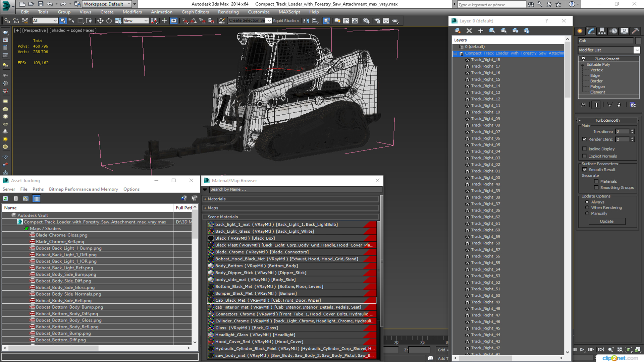Image resolution: width=644 pixels, height=362 pixels.
Task: Expand the Maps group in Material Browser
Action: [x=205, y=208]
